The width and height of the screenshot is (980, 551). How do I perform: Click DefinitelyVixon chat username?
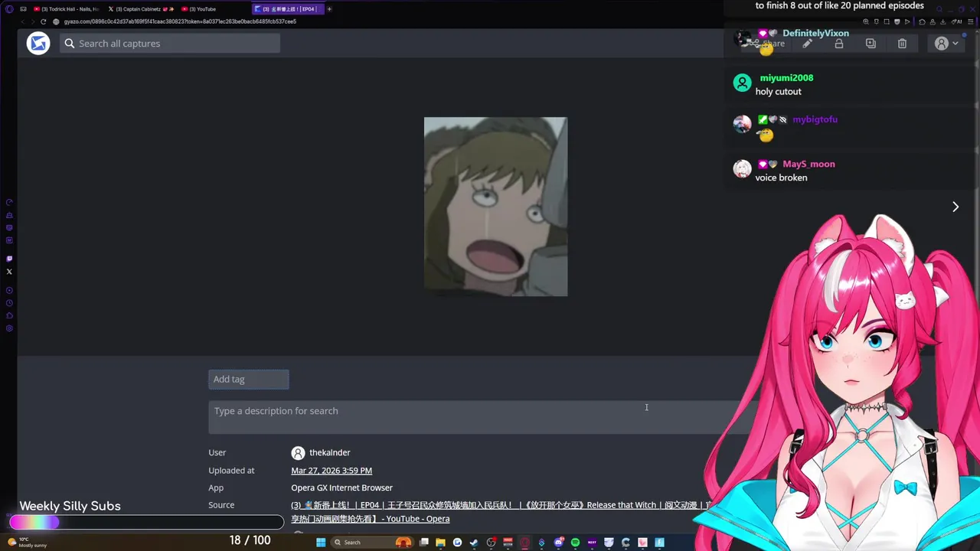tap(815, 34)
